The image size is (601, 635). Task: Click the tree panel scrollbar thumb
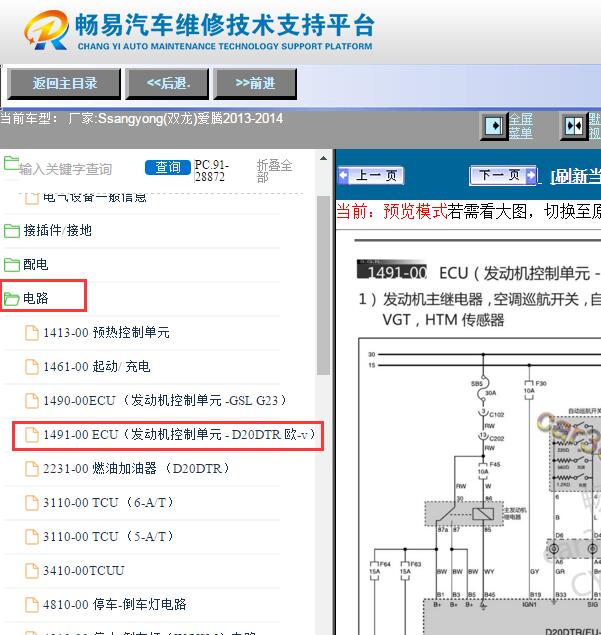323,286
